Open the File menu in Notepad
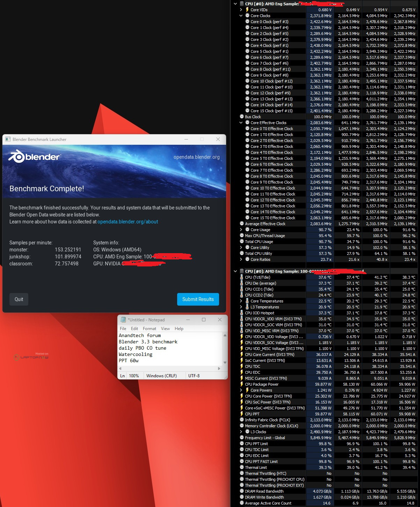The height and width of the screenshot is (507, 420). [123, 329]
